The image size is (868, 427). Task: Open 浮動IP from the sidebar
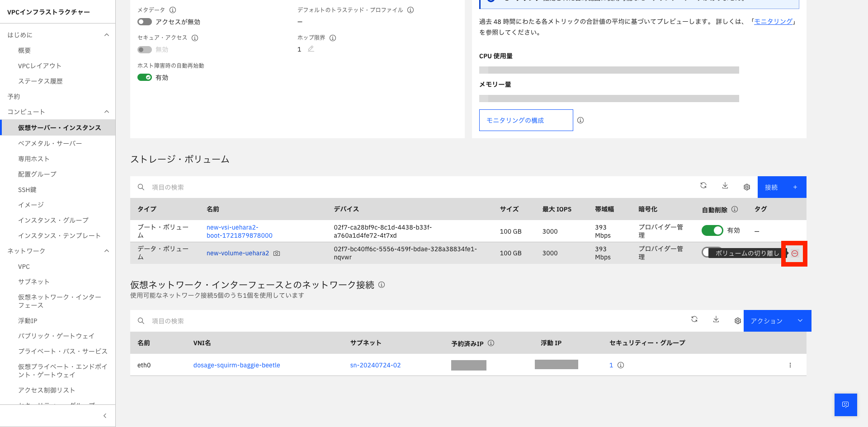tap(28, 320)
